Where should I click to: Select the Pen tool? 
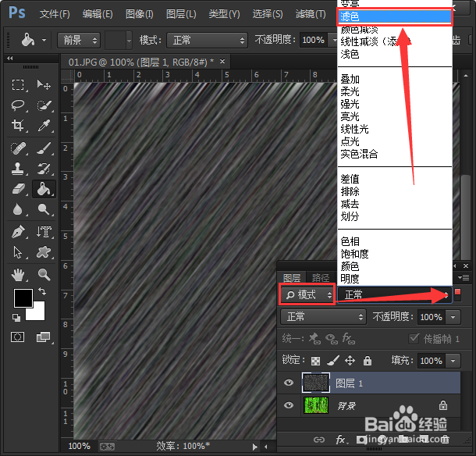click(18, 232)
